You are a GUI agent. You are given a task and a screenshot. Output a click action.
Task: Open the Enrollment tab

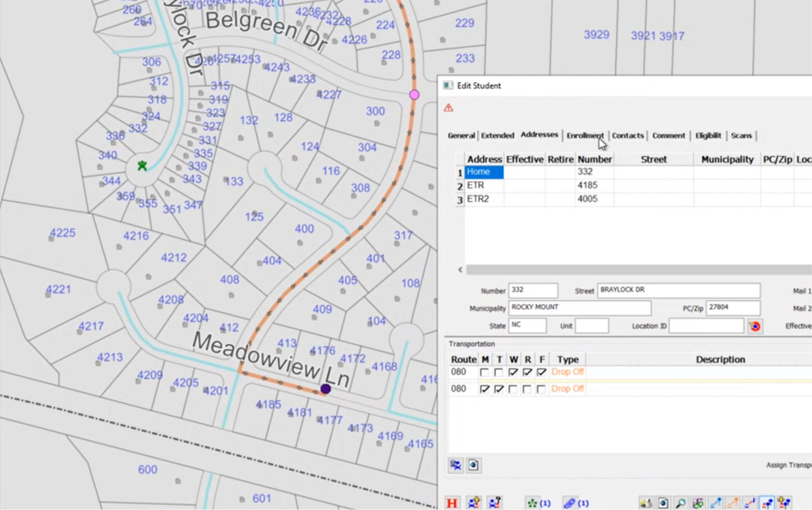click(585, 135)
